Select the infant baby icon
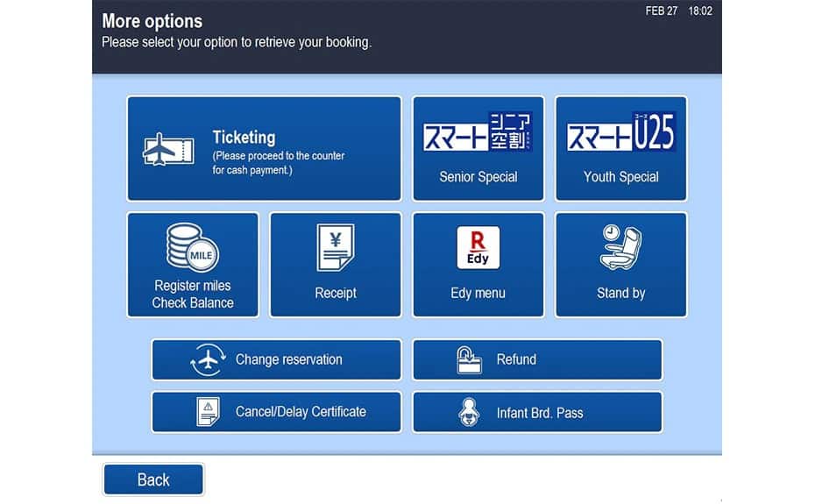815x504 pixels. 470,413
